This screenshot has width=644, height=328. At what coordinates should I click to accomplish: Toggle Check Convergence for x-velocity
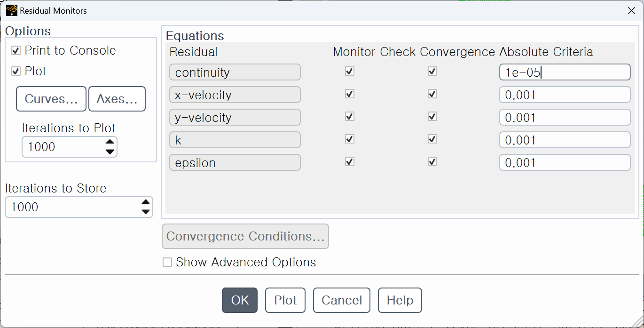432,94
